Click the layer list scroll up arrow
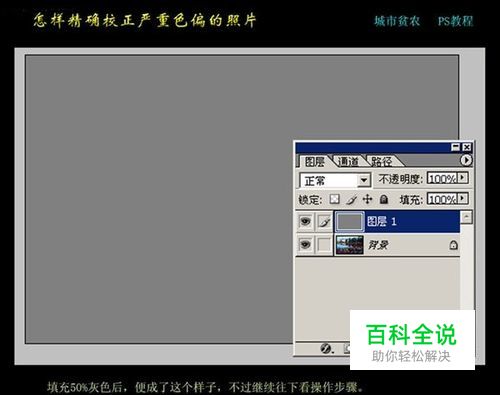This screenshot has height=395, width=500. point(466,217)
